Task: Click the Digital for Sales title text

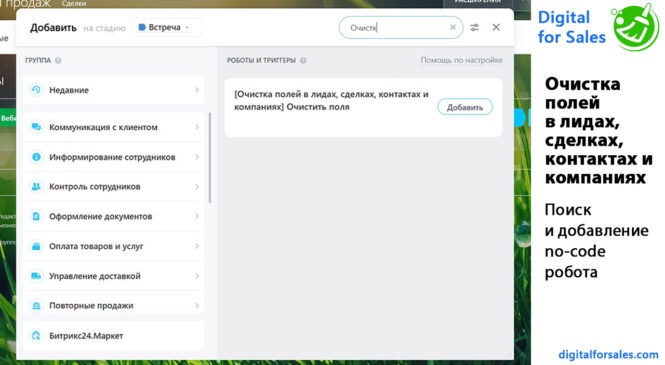Action: click(571, 27)
